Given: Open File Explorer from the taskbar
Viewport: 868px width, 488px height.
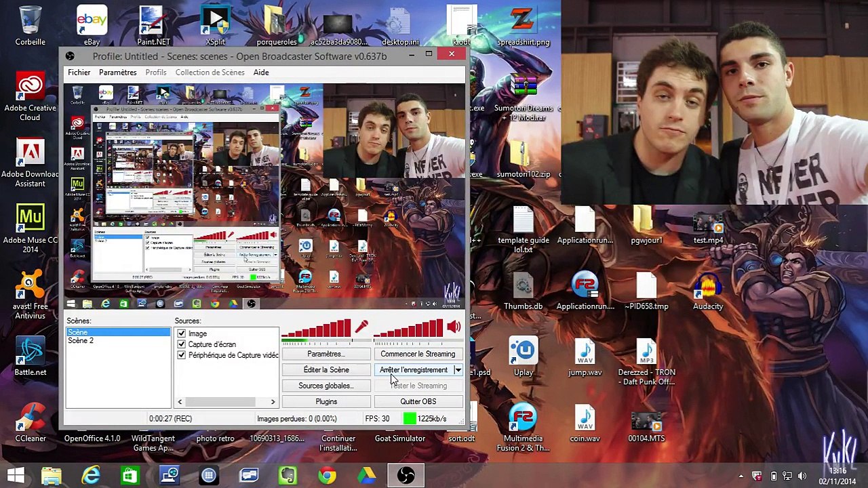Looking at the screenshot, I should (x=52, y=476).
